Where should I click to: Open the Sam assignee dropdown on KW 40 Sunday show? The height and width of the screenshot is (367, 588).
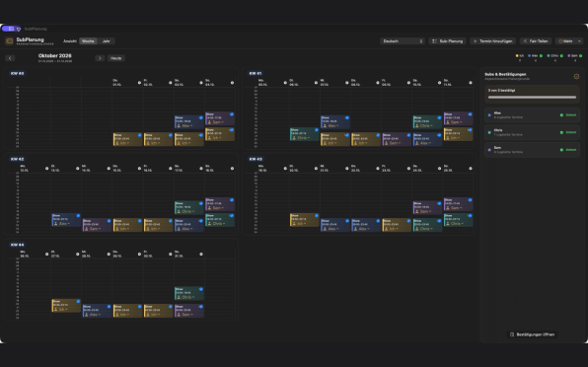218,122
